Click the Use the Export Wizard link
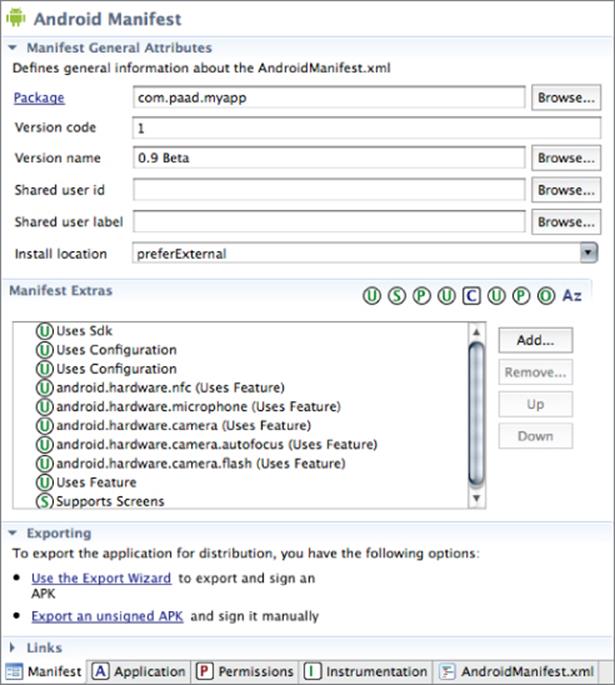 (101, 578)
